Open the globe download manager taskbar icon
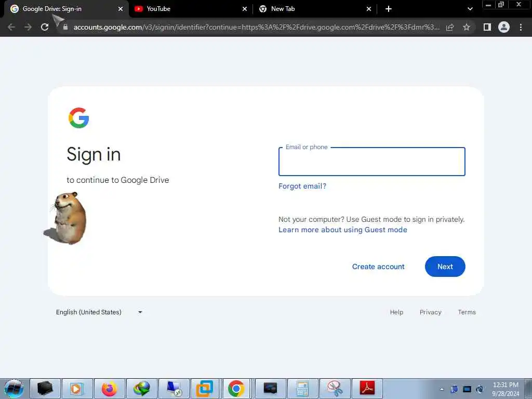532x399 pixels. point(141,389)
